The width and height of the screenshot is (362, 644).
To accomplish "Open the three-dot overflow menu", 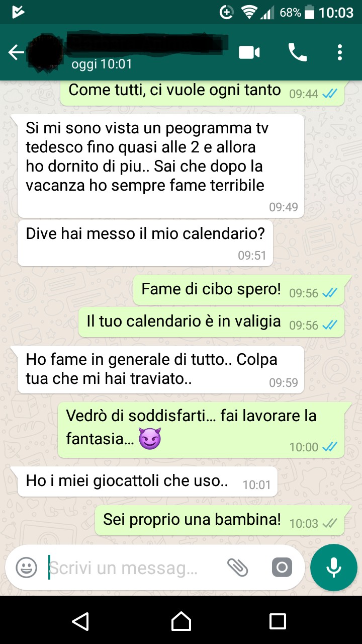I will click(x=340, y=52).
